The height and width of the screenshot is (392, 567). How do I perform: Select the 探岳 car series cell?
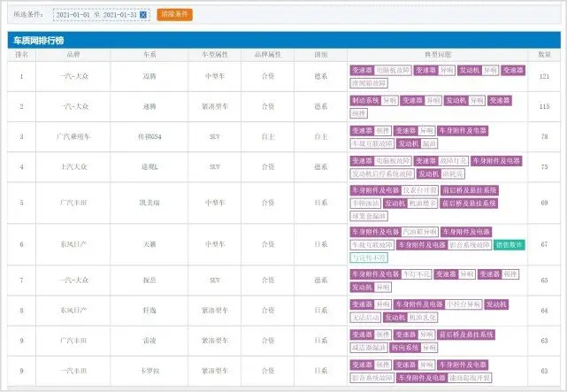(x=149, y=281)
